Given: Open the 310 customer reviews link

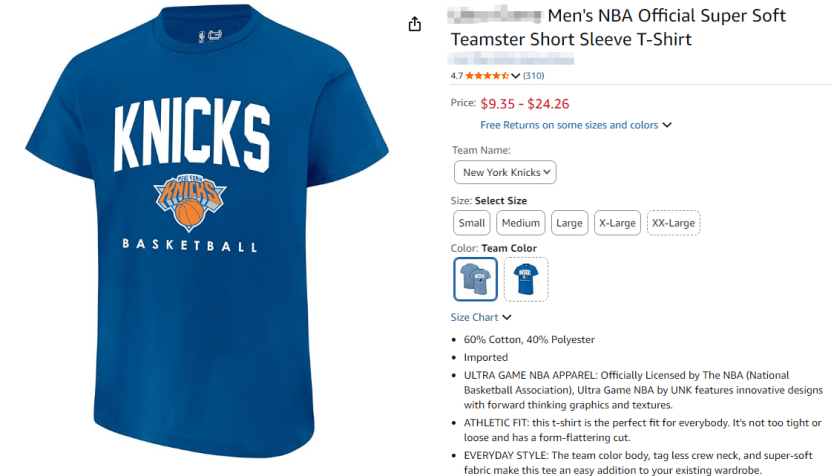Looking at the screenshot, I should [x=534, y=76].
